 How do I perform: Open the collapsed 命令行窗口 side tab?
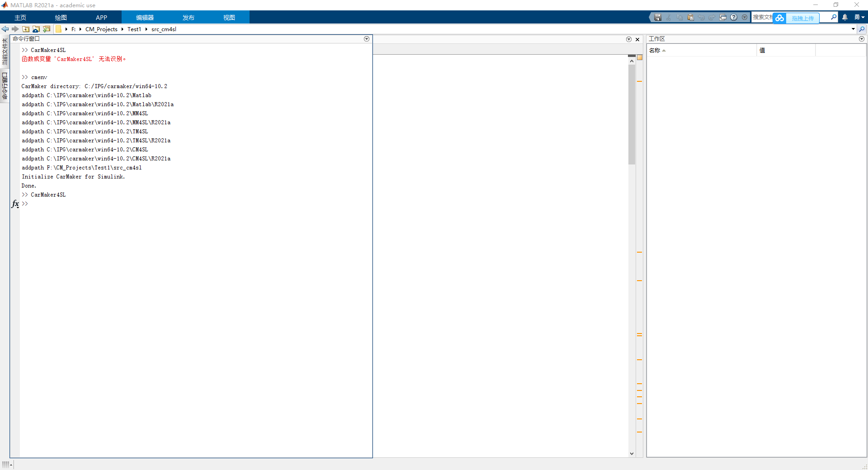click(5, 86)
